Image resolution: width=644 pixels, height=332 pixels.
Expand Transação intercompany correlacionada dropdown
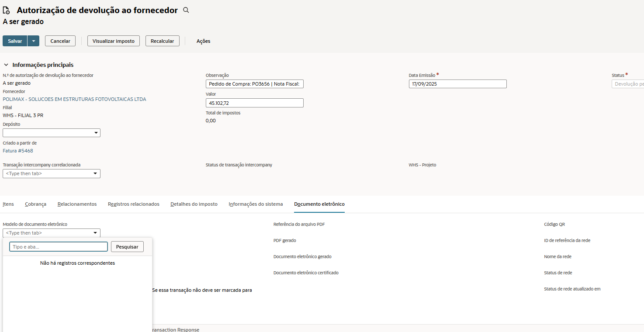pyautogui.click(x=95, y=174)
